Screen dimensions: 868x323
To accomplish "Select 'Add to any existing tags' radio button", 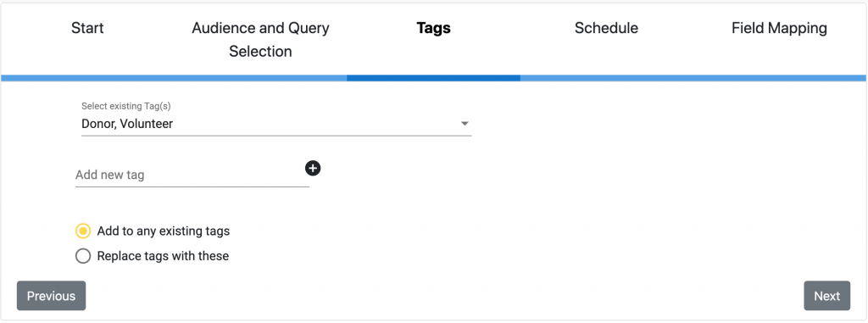I will tap(83, 231).
